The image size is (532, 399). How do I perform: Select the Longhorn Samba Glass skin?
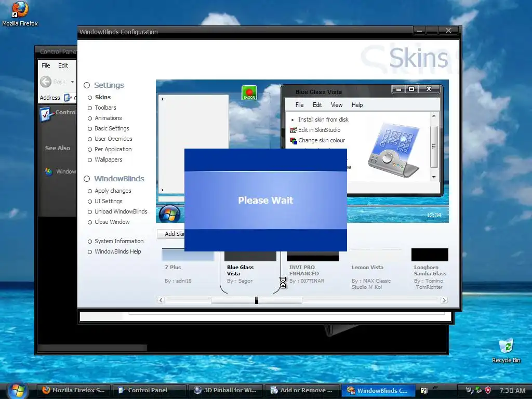pyautogui.click(x=430, y=269)
